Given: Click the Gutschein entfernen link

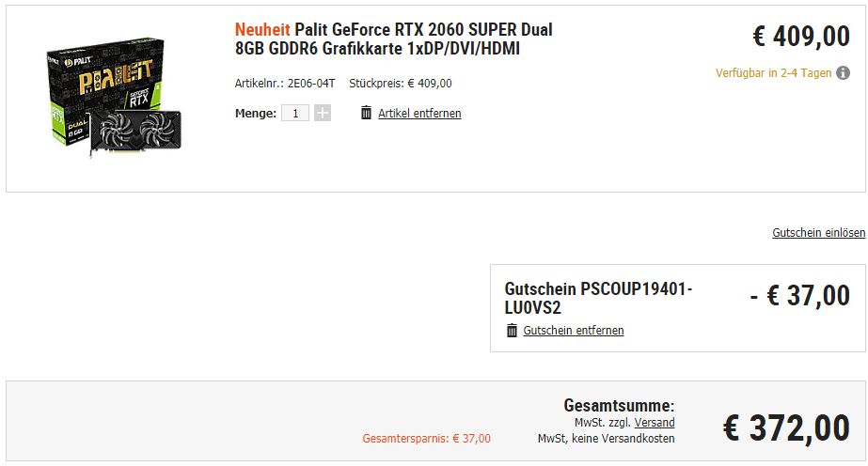Looking at the screenshot, I should pos(574,331).
